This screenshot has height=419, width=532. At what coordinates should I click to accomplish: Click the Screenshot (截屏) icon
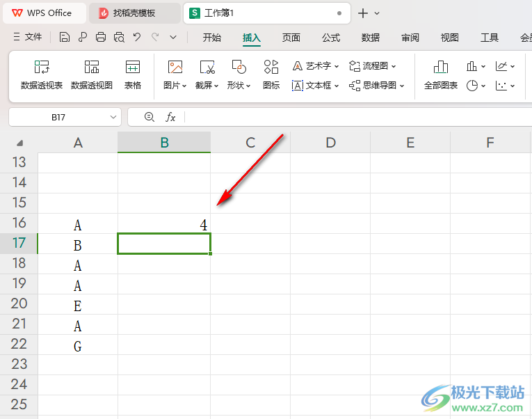click(x=207, y=68)
